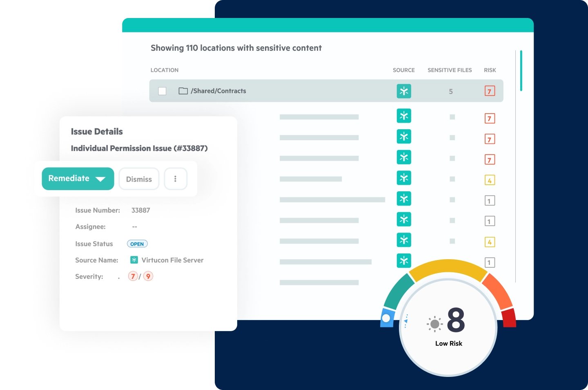Click the severity badge 9 in Issue Details
This screenshot has height=390, width=588.
(148, 276)
